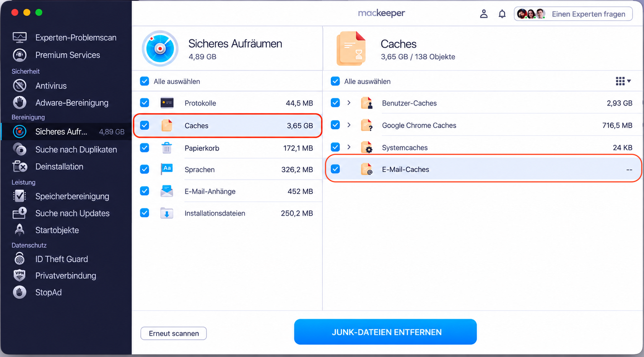Click the Papierkorb trash bin icon
This screenshot has width=644, height=357.
[167, 148]
